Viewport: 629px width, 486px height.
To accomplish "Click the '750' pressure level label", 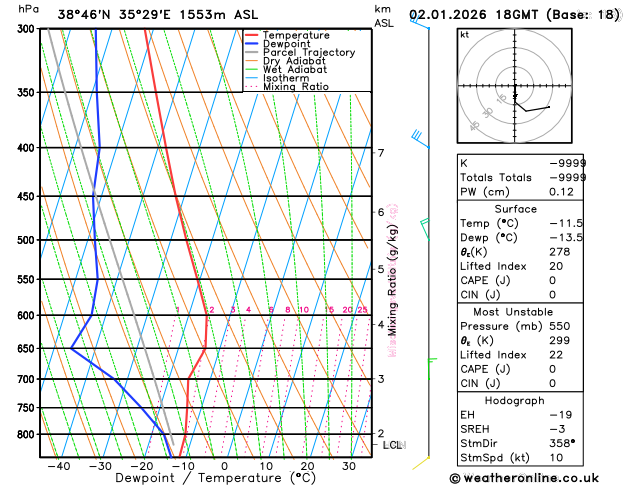I will pos(28,408).
